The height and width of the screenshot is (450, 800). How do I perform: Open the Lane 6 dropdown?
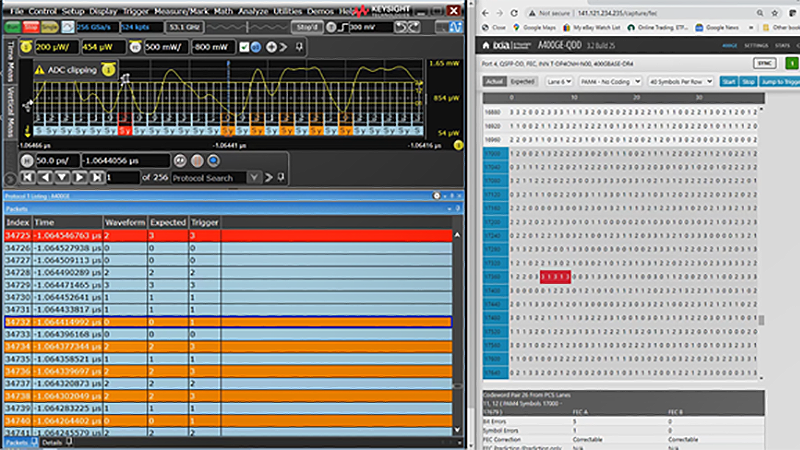559,80
